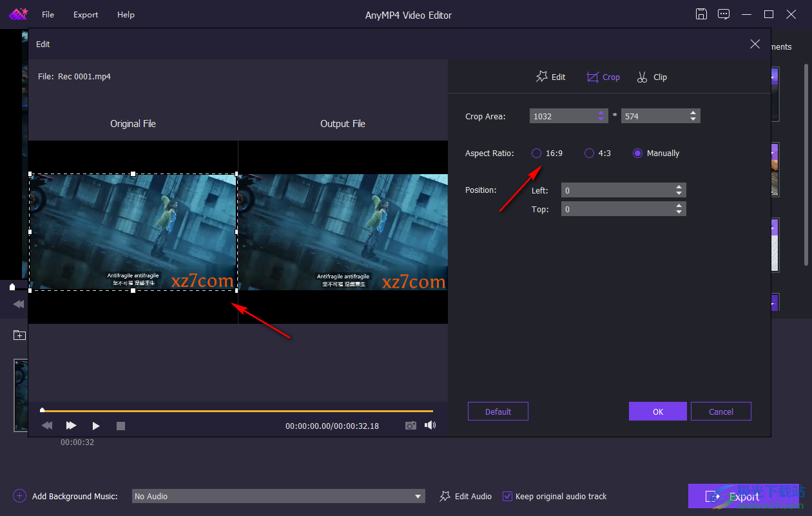Decrease Top position with down arrow
This screenshot has height=516, width=812.
(679, 212)
